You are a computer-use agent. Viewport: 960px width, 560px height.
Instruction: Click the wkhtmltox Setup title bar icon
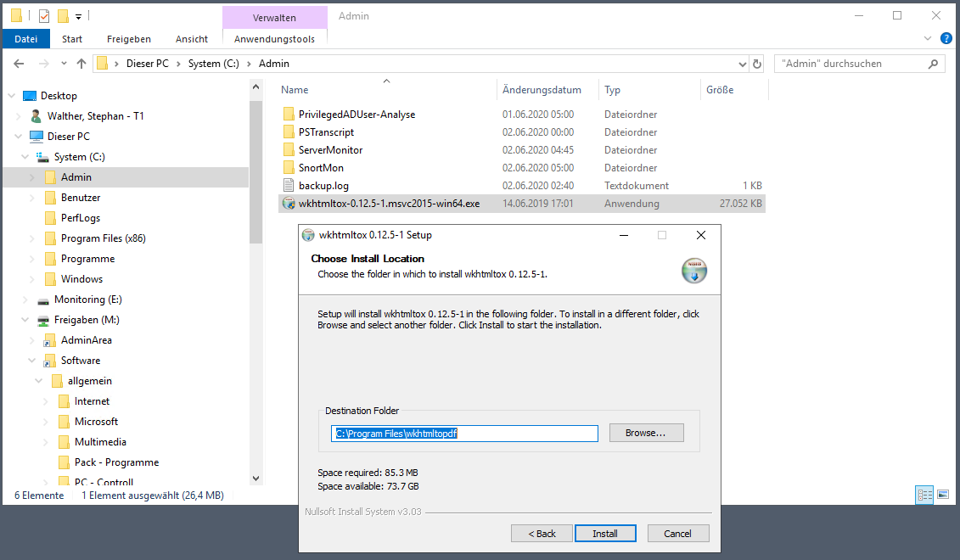(x=309, y=235)
